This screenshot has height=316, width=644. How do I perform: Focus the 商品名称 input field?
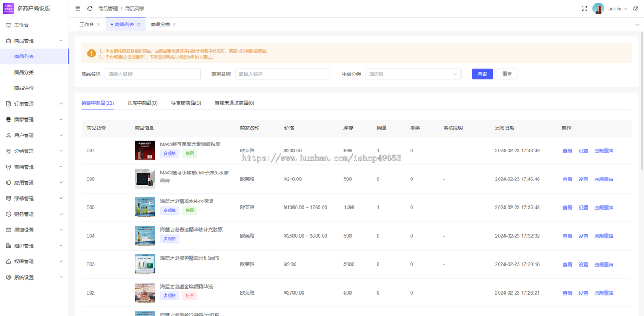pos(152,74)
